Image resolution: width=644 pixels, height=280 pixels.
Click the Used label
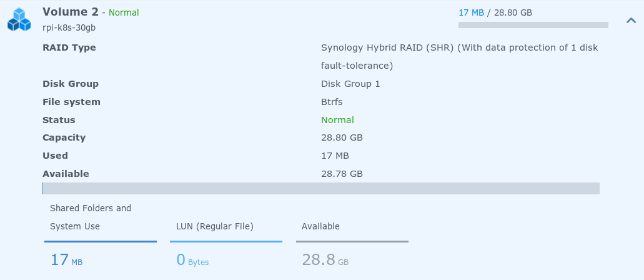click(x=55, y=156)
